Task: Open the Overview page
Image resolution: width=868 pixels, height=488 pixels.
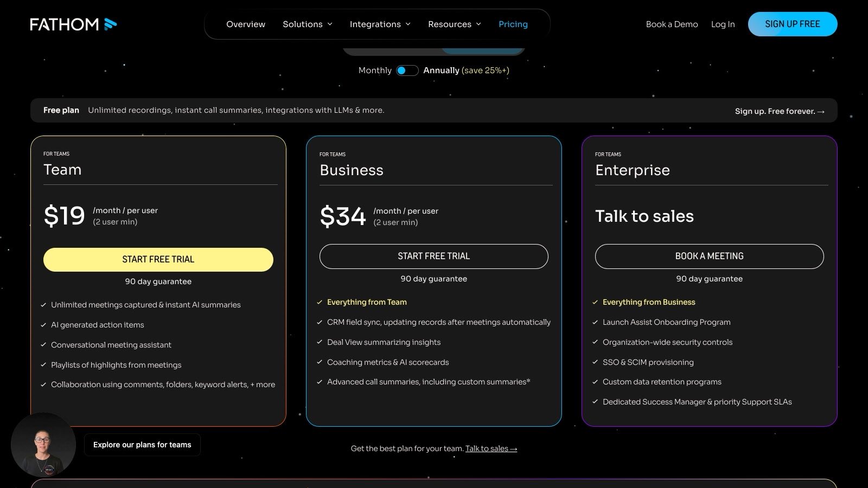Action: coord(246,24)
